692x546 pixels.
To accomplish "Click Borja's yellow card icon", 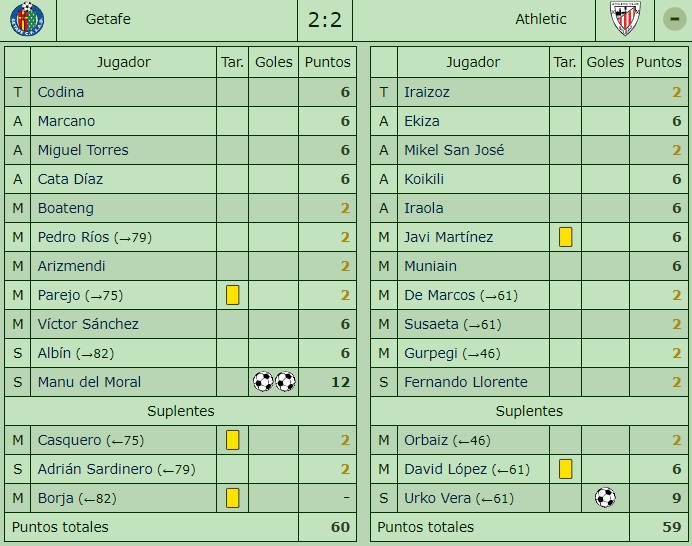I will click(x=233, y=498).
